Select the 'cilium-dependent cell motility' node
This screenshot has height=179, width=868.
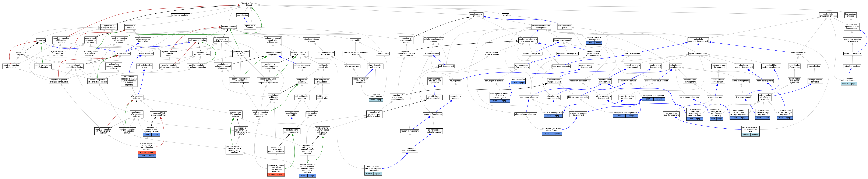(x=375, y=66)
